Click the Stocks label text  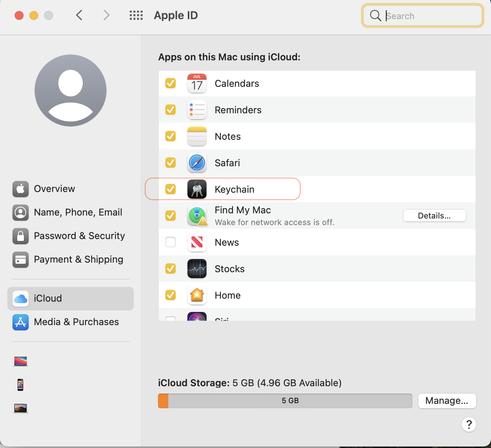(230, 269)
